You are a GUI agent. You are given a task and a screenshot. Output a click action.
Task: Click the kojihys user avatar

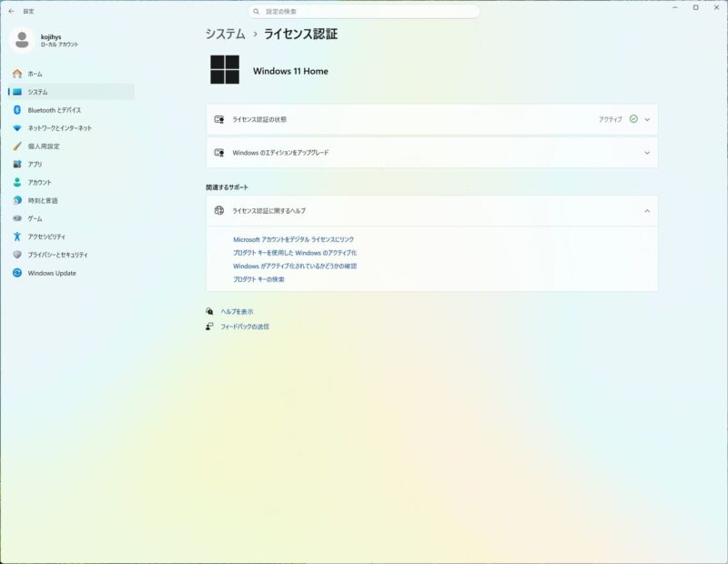[x=22, y=40]
